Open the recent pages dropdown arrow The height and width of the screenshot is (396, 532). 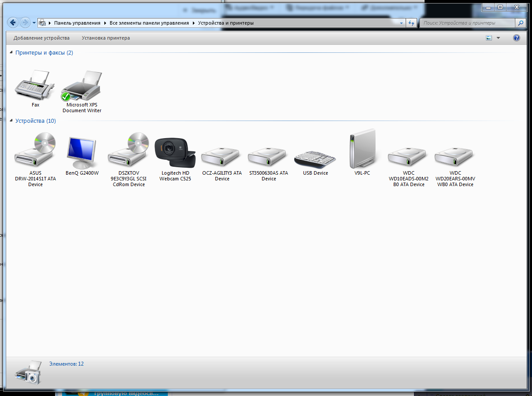(34, 23)
